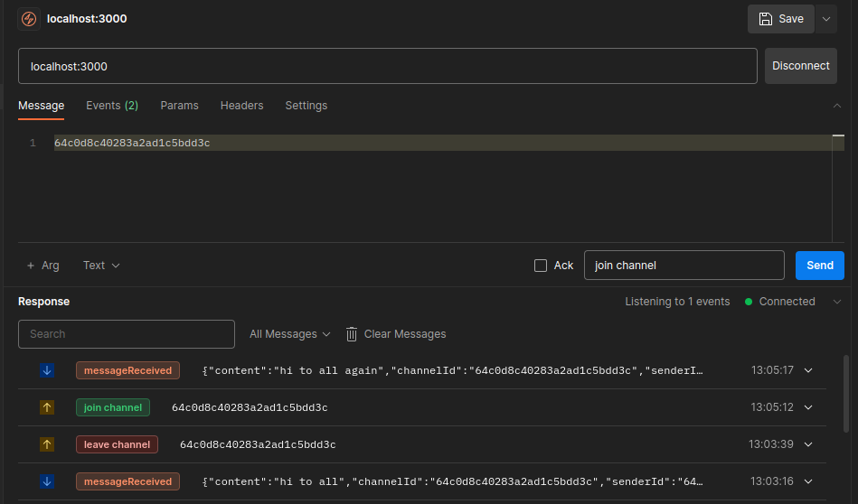Open the Save options dropdown arrow
The width and height of the screenshot is (858, 504).
tap(826, 19)
